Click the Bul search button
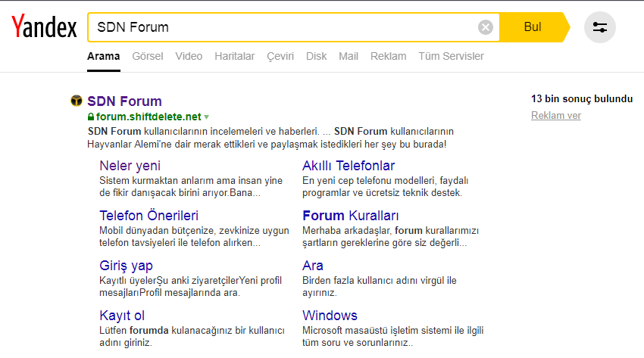The image size is (644, 358). pyautogui.click(x=533, y=27)
